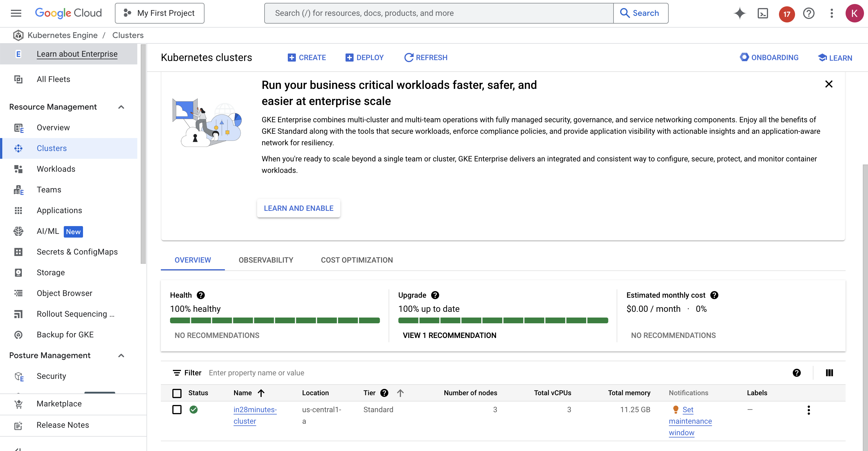
Task: Collapse the Resource Management section
Action: coord(121,107)
